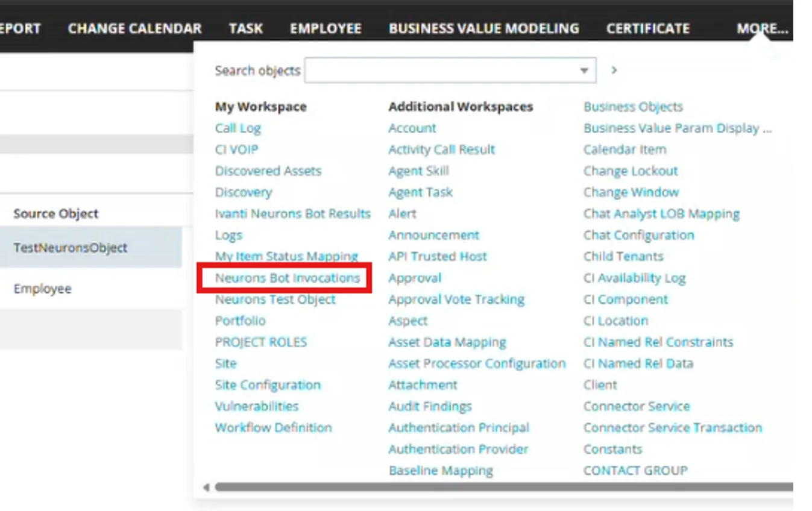This screenshot has width=812, height=511.
Task: Open Activity Call Result
Action: (x=441, y=149)
